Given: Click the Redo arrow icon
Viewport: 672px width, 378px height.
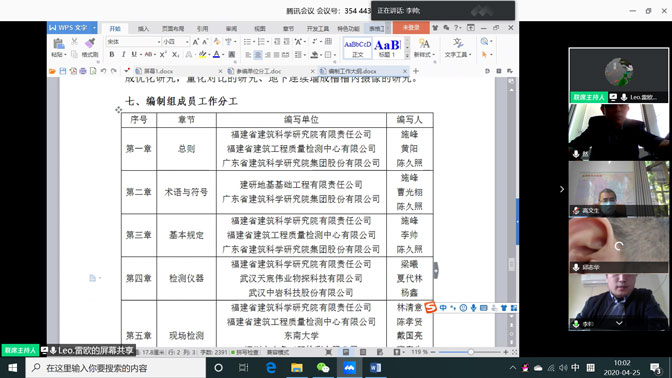Looking at the screenshot, I should (114, 71).
